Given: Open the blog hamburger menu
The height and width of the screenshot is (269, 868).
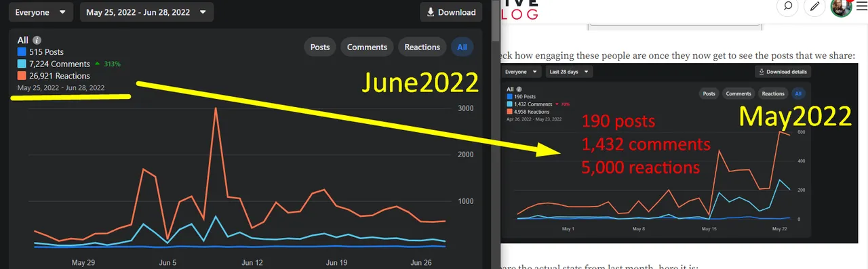Looking at the screenshot, I should (x=862, y=6).
